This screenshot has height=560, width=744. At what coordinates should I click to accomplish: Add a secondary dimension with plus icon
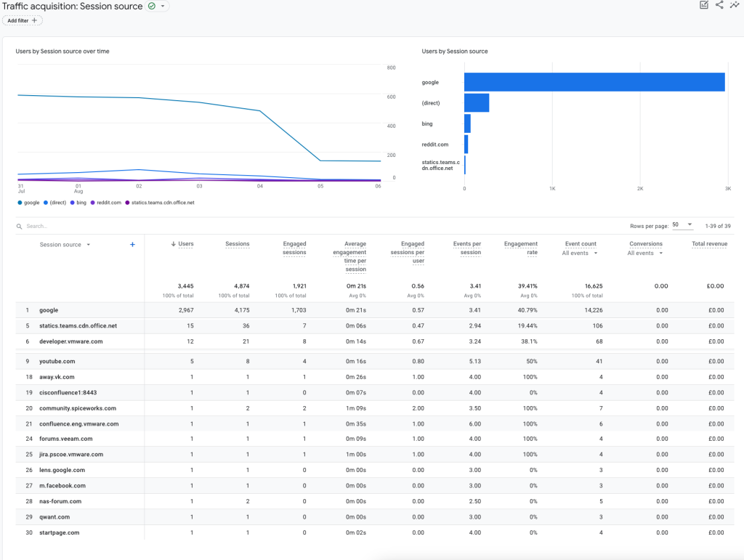point(132,245)
